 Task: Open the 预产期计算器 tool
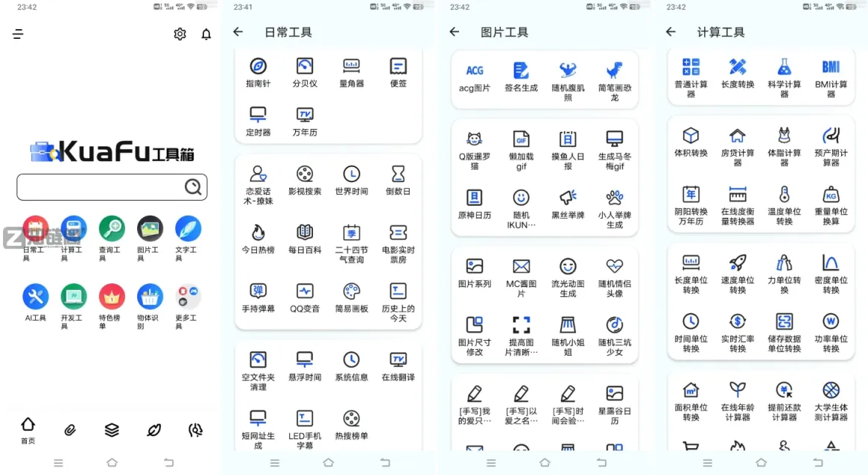[x=831, y=146]
